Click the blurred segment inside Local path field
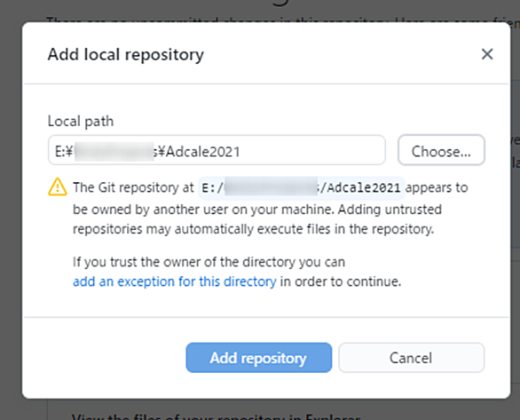Viewport: 520px width, 420px height. coord(114,152)
